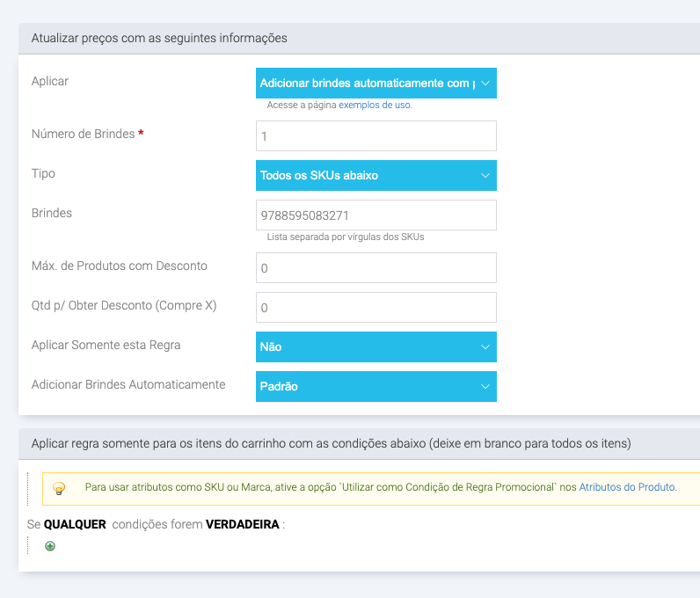Viewport: 700px width, 598px height.
Task: Click the lightbulb hint icon
Action: [x=59, y=487]
